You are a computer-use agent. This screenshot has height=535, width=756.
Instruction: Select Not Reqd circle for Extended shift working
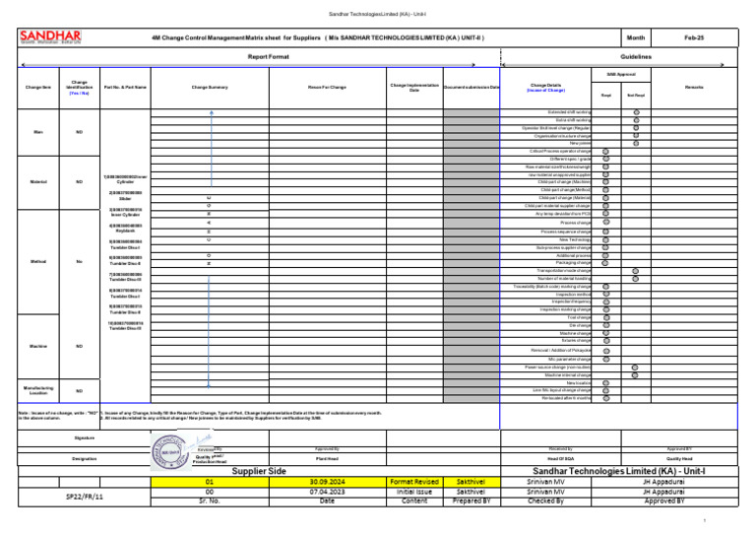coord(637,112)
